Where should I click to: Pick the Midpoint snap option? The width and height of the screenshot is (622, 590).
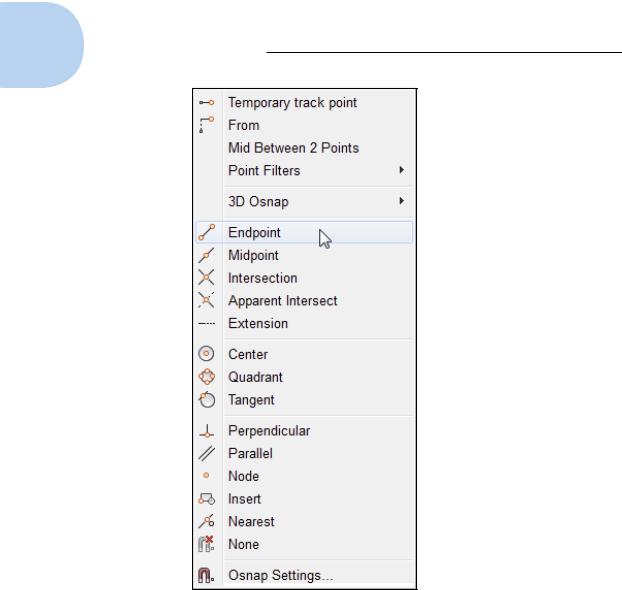point(304,255)
